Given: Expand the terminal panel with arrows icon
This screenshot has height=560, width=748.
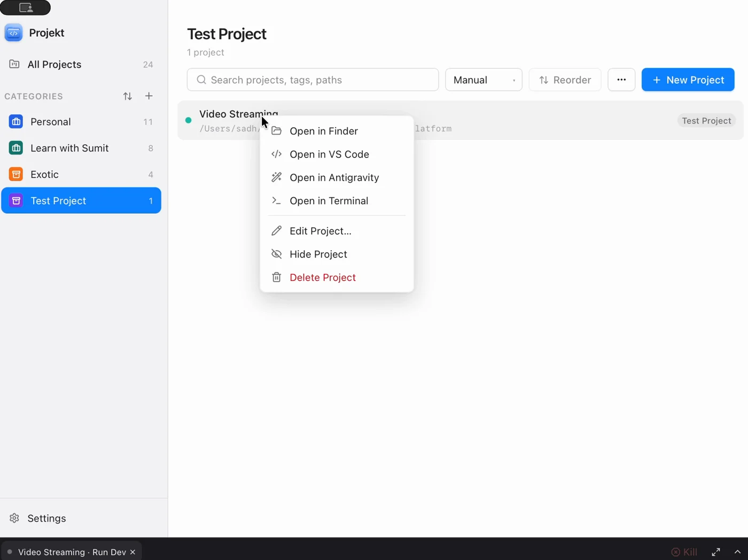Looking at the screenshot, I should pyautogui.click(x=716, y=552).
